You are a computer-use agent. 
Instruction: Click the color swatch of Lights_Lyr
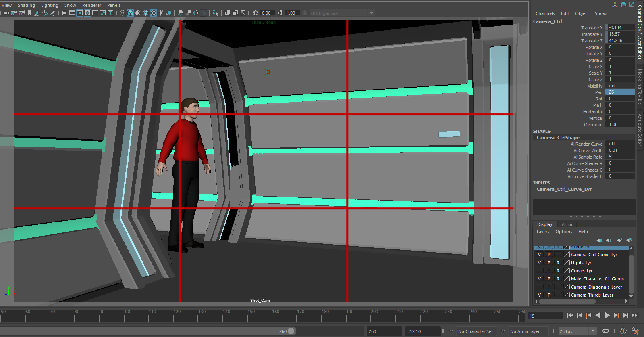pos(567,263)
